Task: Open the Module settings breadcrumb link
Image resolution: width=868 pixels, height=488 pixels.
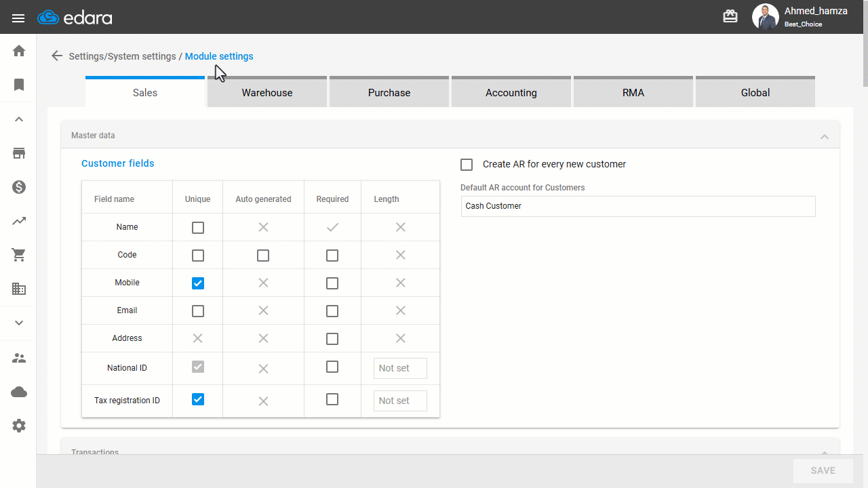Action: [x=219, y=56]
